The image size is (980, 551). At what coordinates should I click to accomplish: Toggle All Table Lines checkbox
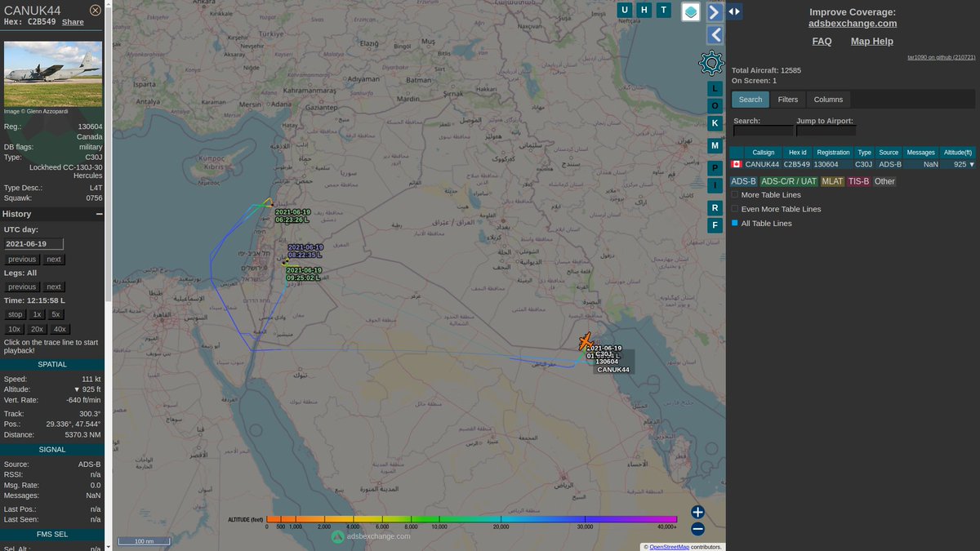tap(734, 223)
